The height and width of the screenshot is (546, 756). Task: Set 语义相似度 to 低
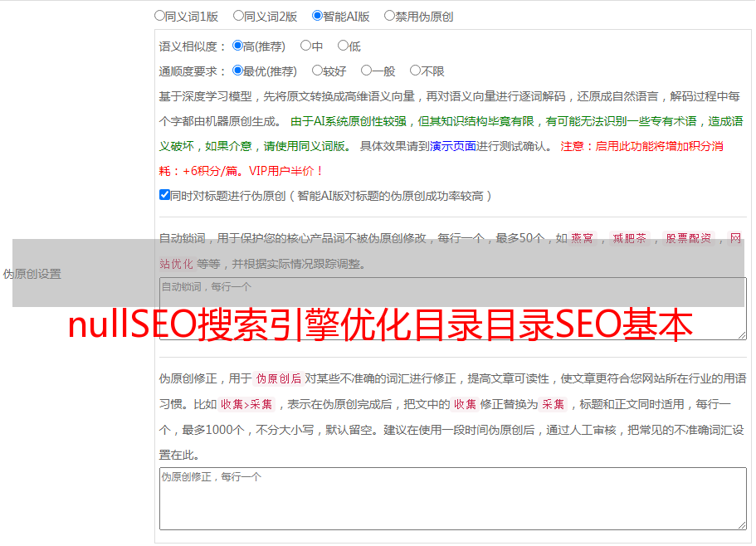coord(343,46)
